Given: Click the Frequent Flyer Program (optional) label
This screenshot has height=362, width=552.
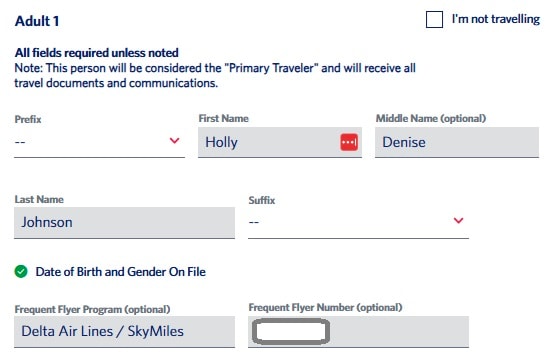Looking at the screenshot, I should click(92, 310).
